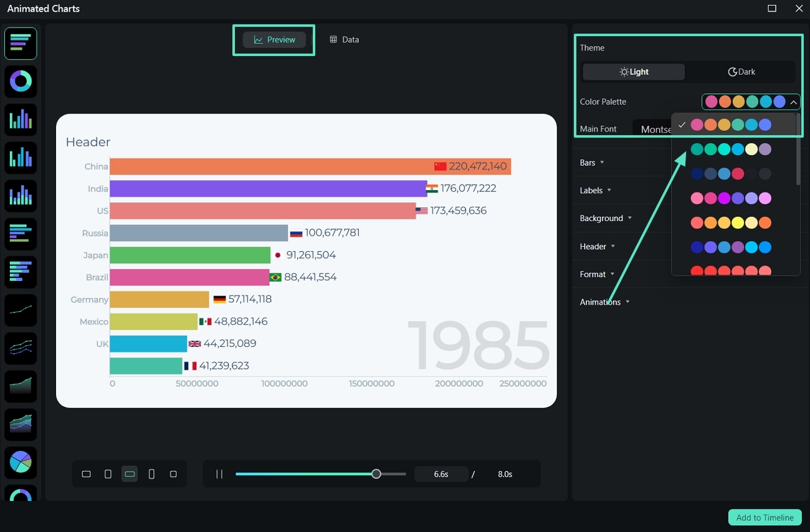Open the Preview tab
The height and width of the screenshot is (532, 810).
click(x=274, y=39)
